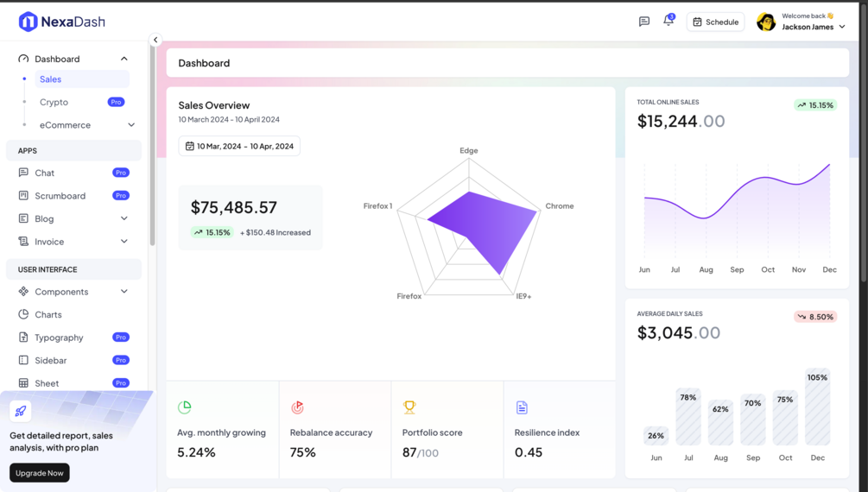Click the Scrumboard icon in sidebar

click(23, 195)
